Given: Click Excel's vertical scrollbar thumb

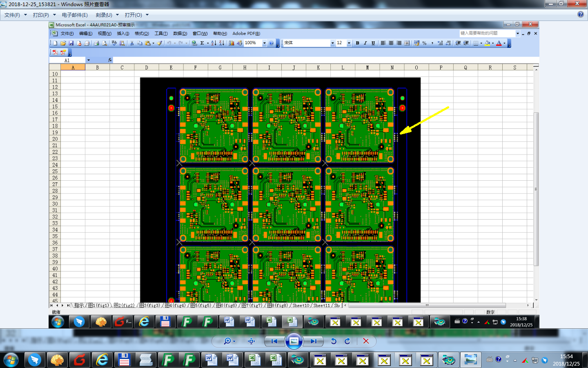Looking at the screenshot, I should [x=536, y=189].
